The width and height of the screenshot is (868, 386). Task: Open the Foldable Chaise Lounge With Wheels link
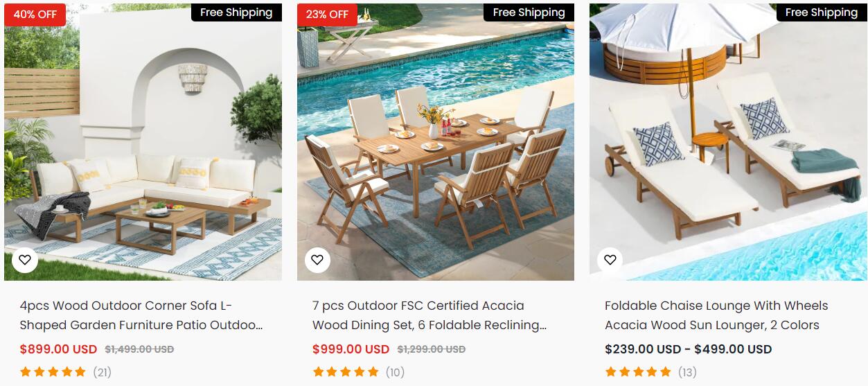(x=716, y=315)
